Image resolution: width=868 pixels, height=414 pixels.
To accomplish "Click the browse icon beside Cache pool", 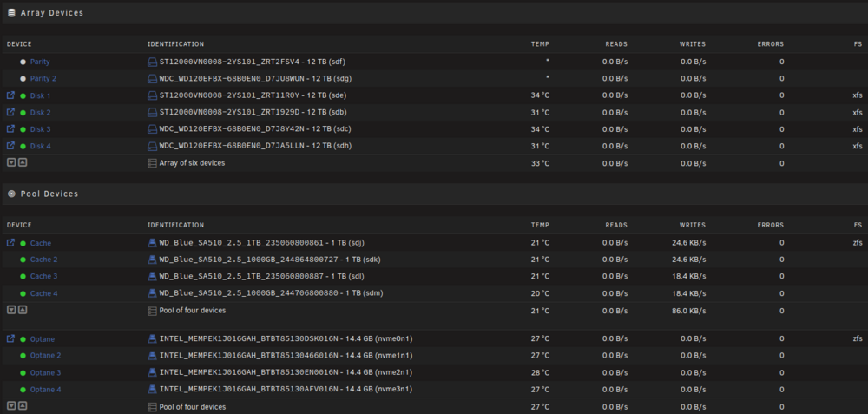I will (10, 243).
